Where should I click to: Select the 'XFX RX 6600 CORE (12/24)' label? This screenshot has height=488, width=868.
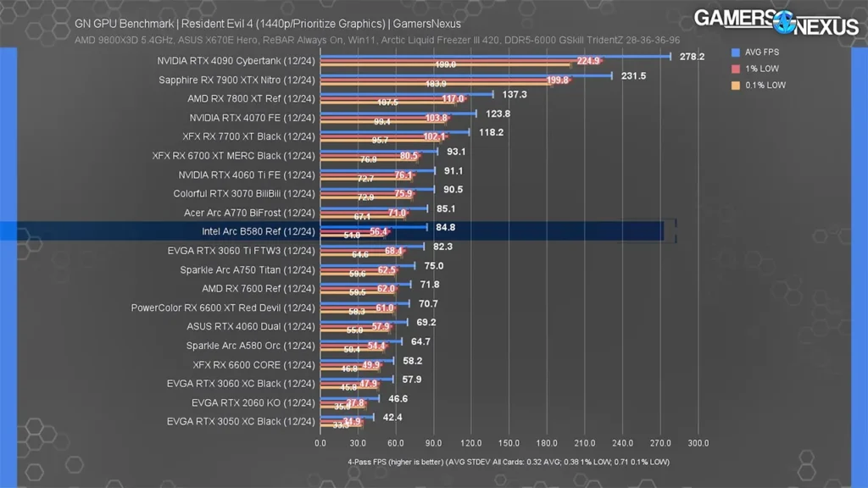click(254, 365)
